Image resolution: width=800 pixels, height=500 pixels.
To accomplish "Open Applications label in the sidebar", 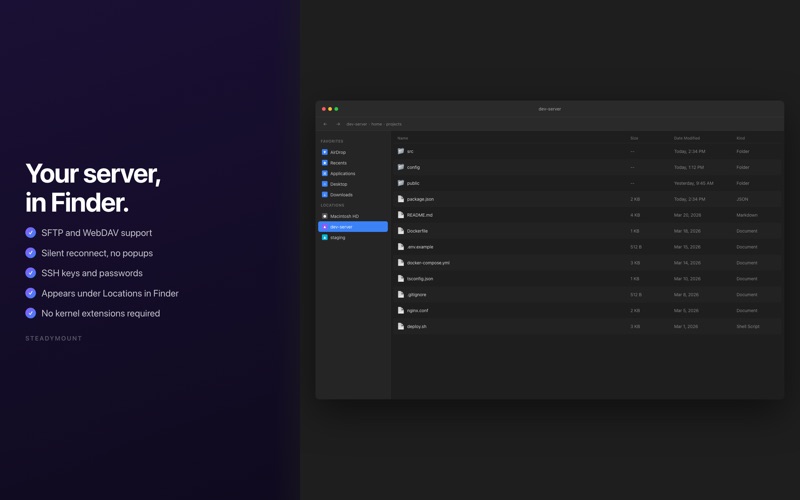I will pos(343,173).
